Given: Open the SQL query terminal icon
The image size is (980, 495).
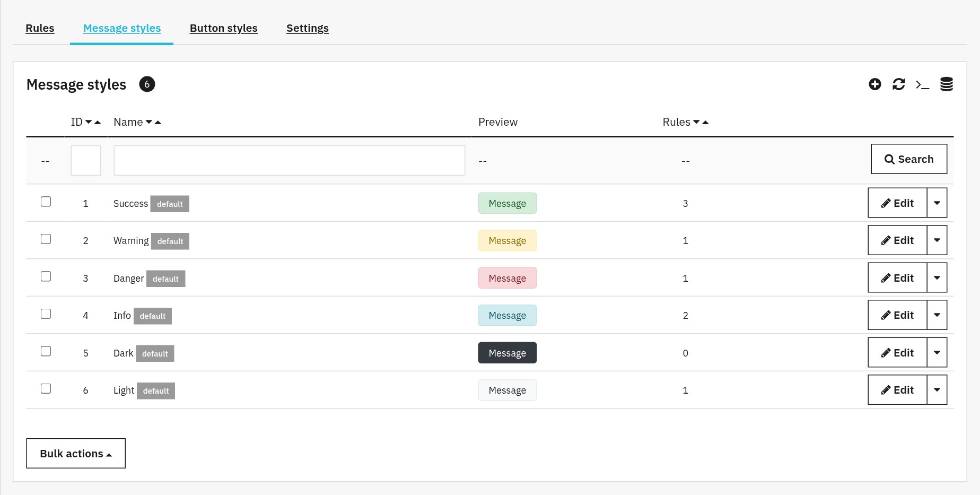Looking at the screenshot, I should 923,84.
